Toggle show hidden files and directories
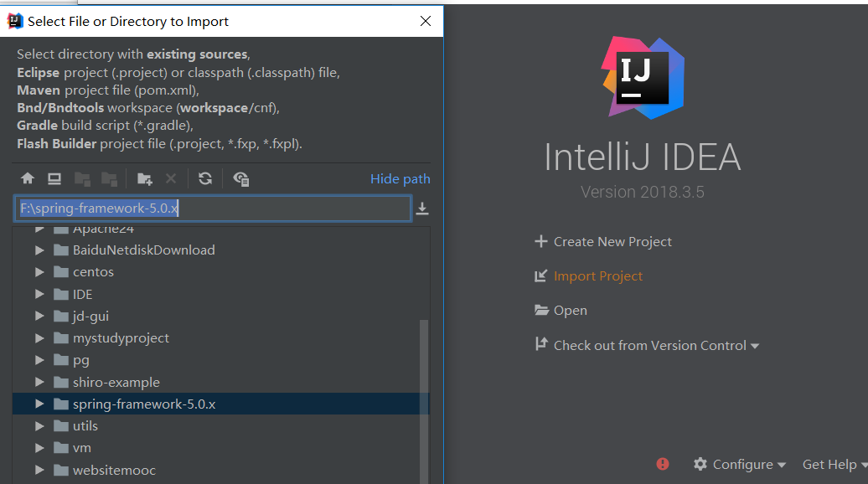 click(x=240, y=178)
